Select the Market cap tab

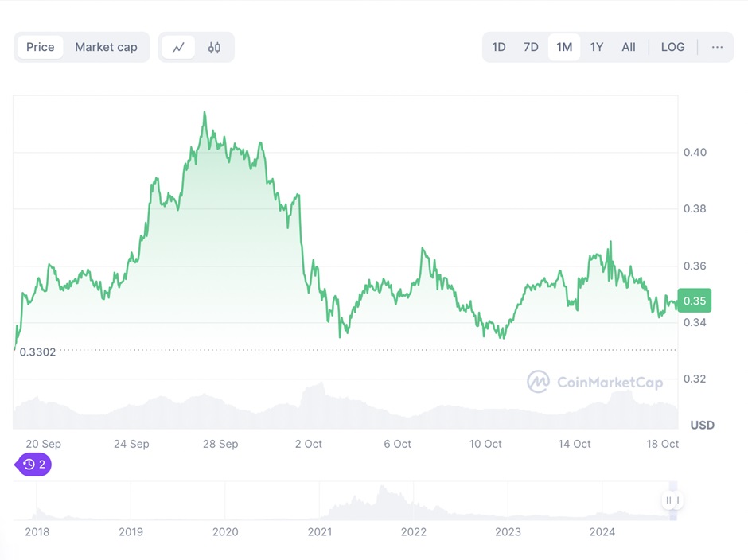click(106, 47)
